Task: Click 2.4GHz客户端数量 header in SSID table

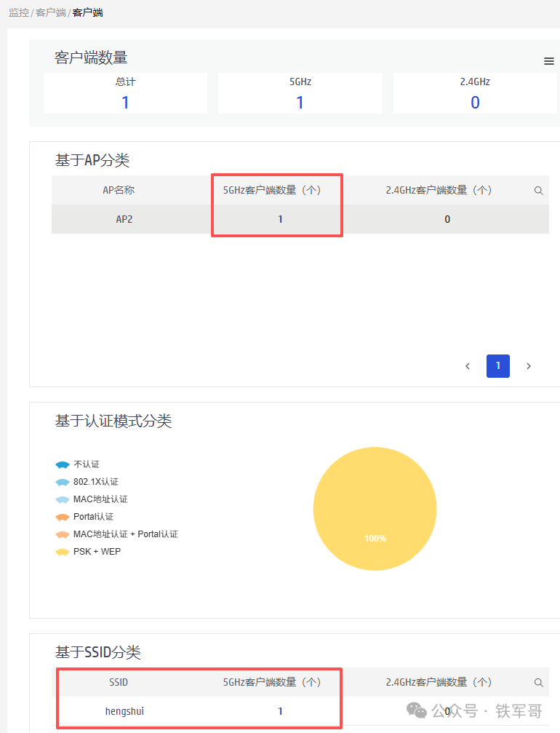Action: (439, 683)
